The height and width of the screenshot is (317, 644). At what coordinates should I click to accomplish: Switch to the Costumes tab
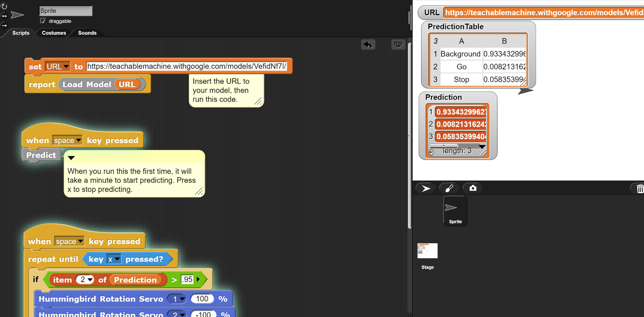point(54,33)
